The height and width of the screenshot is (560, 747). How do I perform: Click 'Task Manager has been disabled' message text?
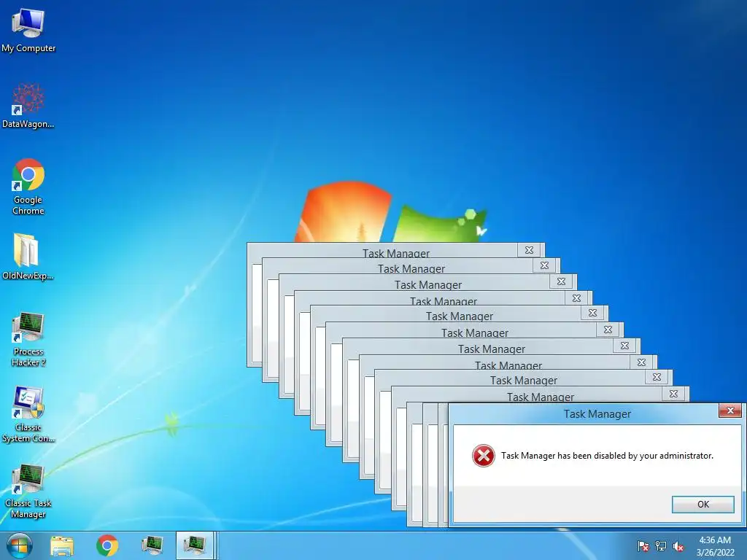tap(607, 456)
